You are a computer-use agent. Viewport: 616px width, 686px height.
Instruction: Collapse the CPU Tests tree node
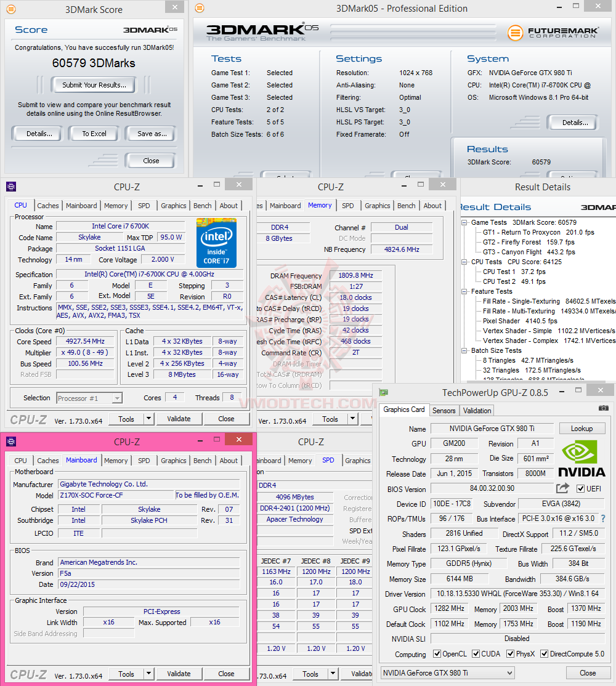[464, 262]
